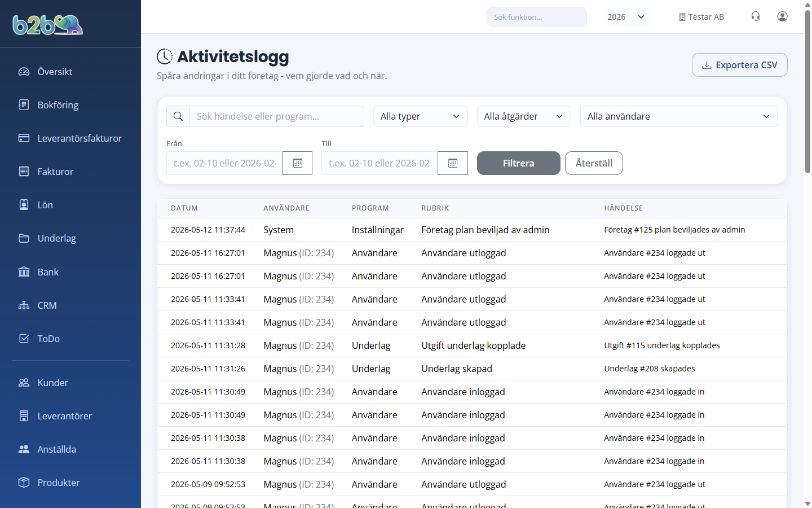
Task: Focus Sök händelse eller program field
Action: pyautogui.click(x=277, y=116)
